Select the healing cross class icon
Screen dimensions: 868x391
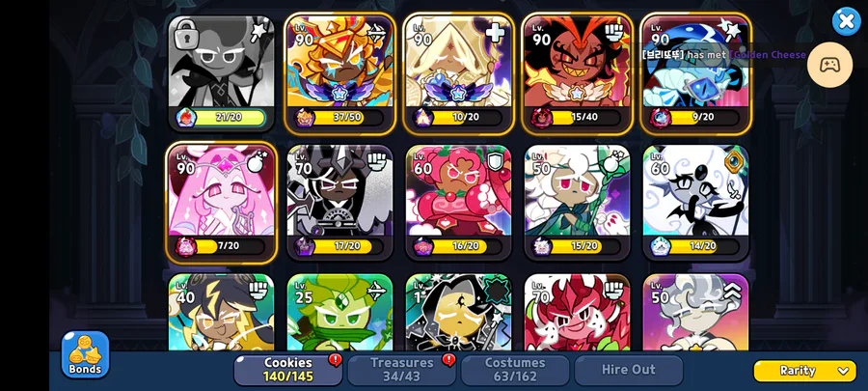495,33
